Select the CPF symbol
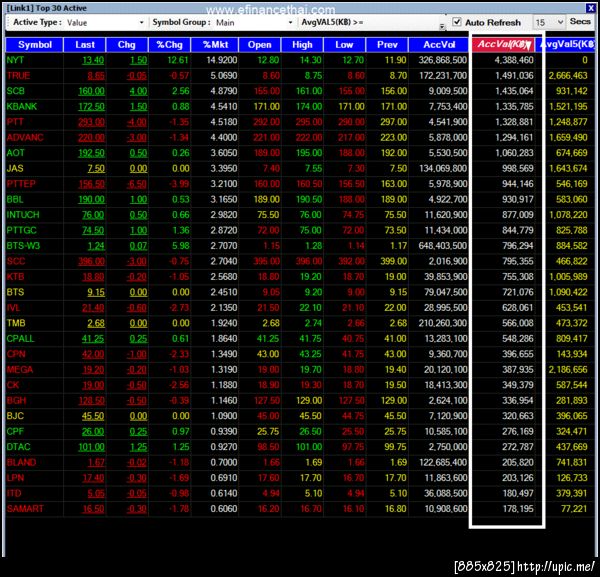Viewport: 600px width, 577px height. [x=15, y=432]
